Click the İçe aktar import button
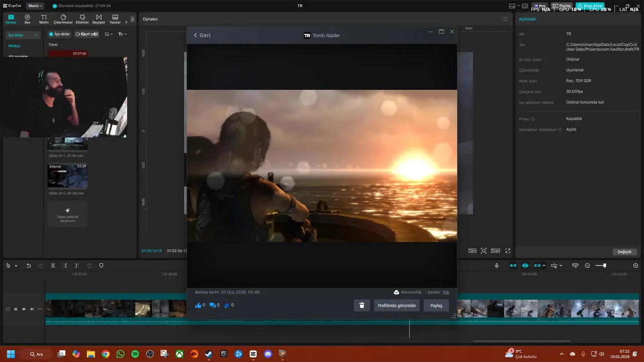The image size is (644, 362). [59, 34]
